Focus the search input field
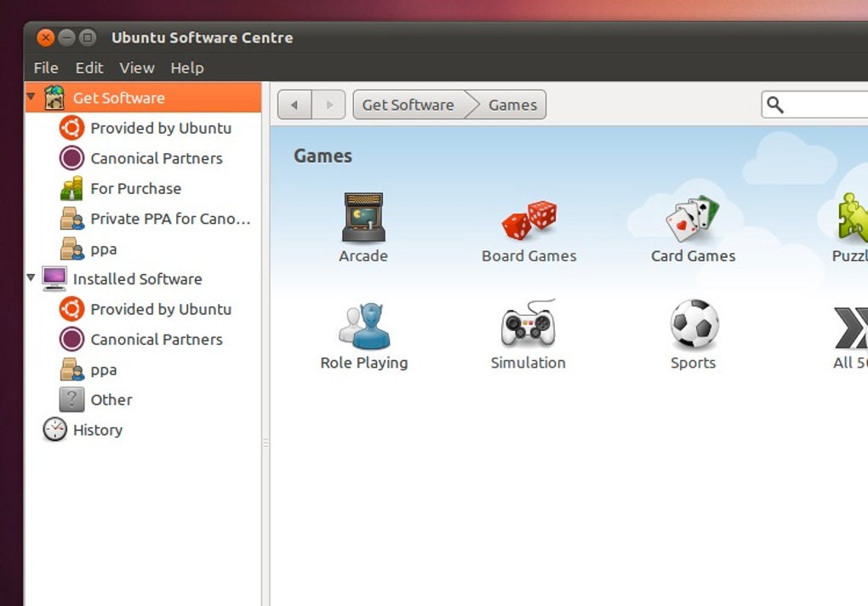The width and height of the screenshot is (868, 606). click(815, 105)
